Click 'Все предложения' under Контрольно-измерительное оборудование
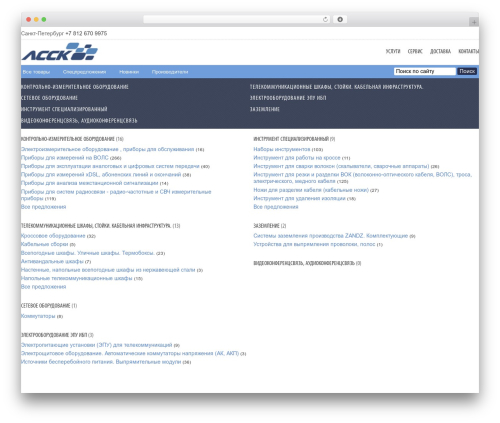 tap(43, 207)
